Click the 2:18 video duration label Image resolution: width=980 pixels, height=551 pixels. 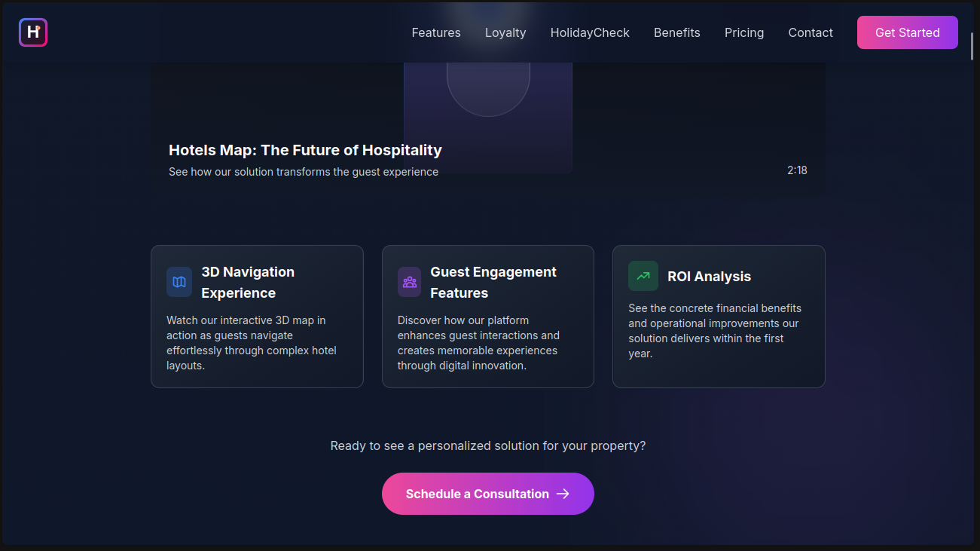pos(797,170)
